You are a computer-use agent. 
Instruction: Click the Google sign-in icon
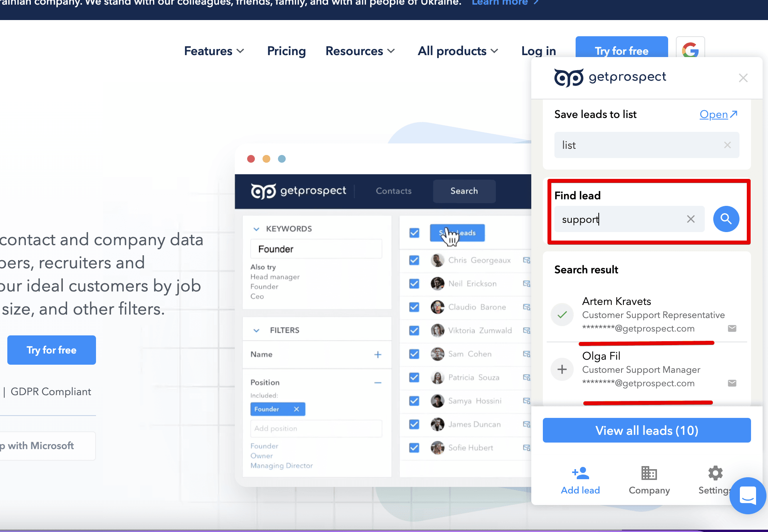point(690,49)
